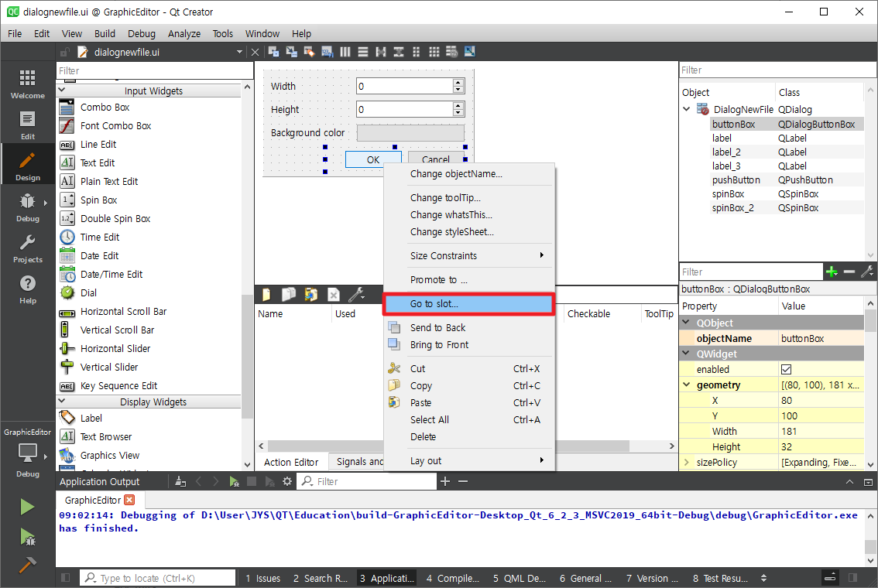Collapse the QWidget property group
The height and width of the screenshot is (588, 878).
[686, 354]
